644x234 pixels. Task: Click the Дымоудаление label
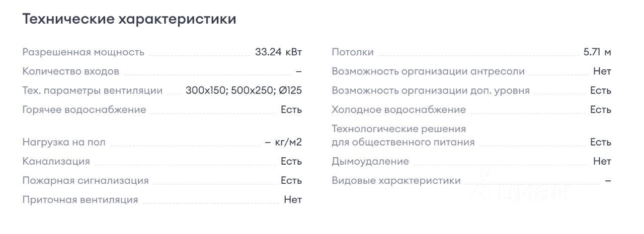370,161
